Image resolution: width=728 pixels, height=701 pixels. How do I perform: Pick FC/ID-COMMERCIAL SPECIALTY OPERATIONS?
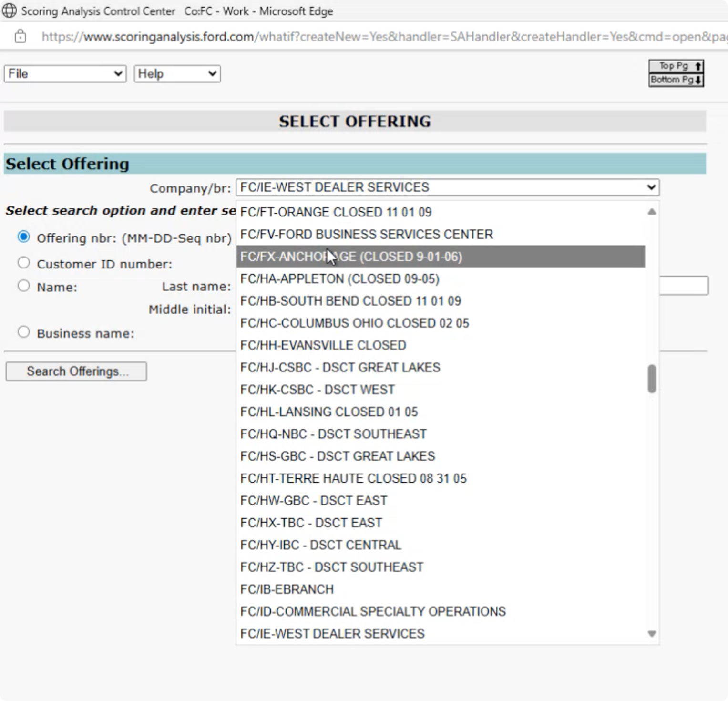pos(441,611)
